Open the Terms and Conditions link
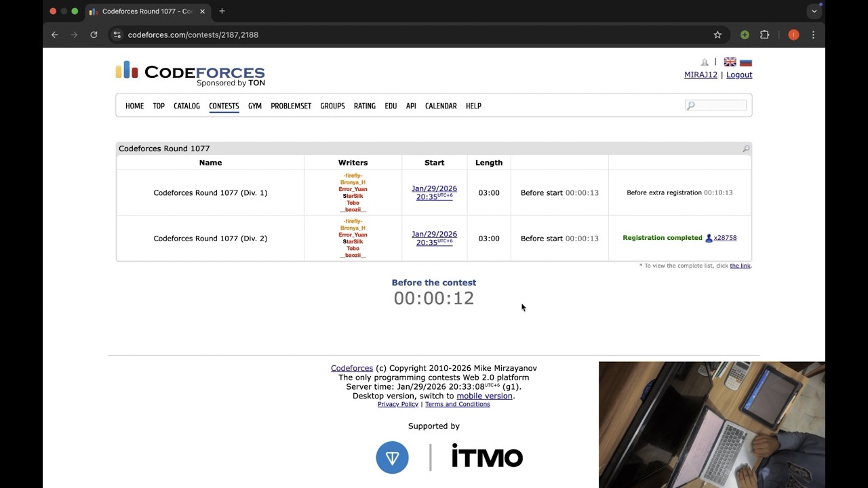This screenshot has width=868, height=488. [458, 404]
